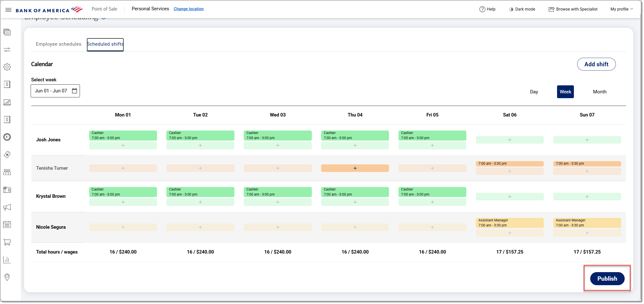This screenshot has height=304, width=644.
Task: Open the gift card sidebar icon
Action: pyautogui.click(x=7, y=190)
